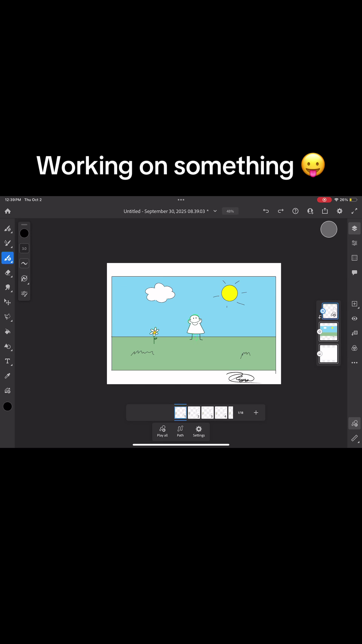Open the Place Image tool
Image resolution: width=362 pixels, height=644 pixels.
point(8,391)
